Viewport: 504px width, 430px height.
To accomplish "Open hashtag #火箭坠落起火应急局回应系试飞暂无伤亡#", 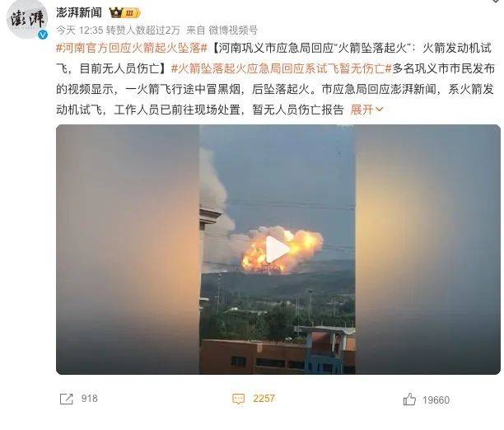I will 282,68.
